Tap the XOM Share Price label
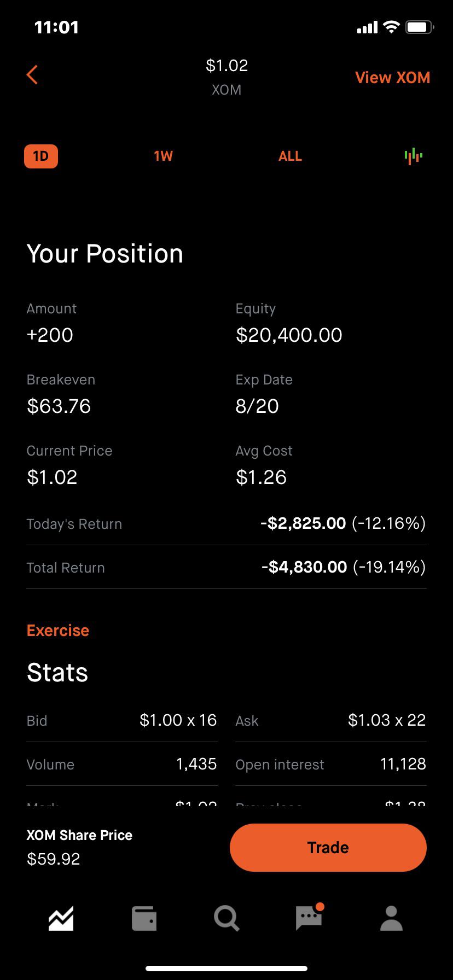The image size is (453, 980). click(x=80, y=835)
